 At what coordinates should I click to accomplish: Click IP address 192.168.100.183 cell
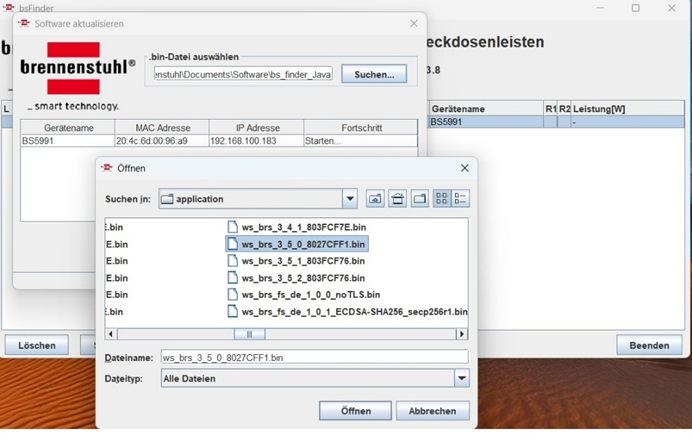(256, 141)
